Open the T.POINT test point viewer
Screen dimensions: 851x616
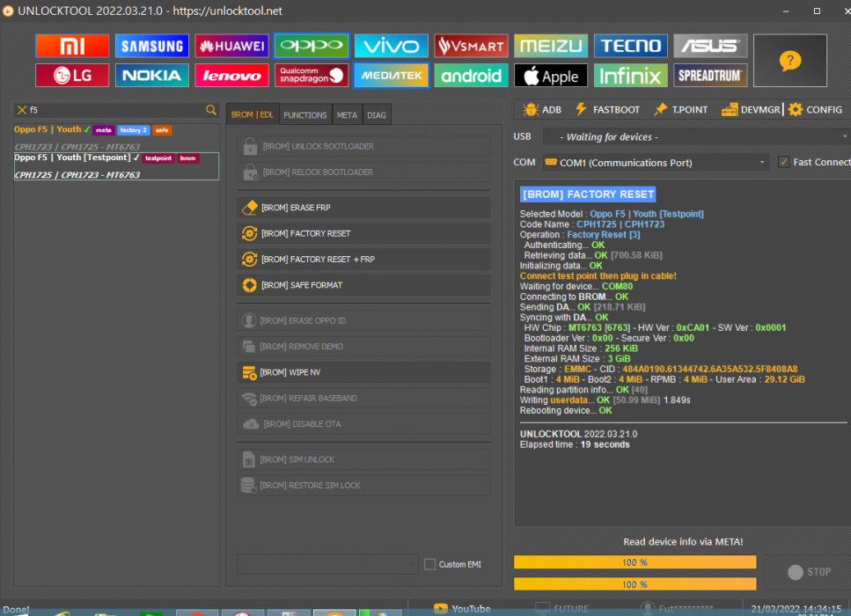pyautogui.click(x=680, y=110)
